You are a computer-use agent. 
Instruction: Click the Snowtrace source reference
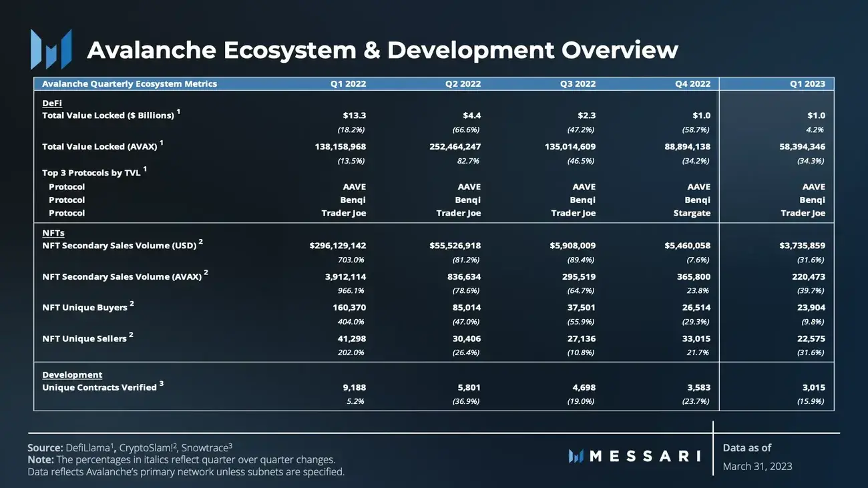point(205,447)
